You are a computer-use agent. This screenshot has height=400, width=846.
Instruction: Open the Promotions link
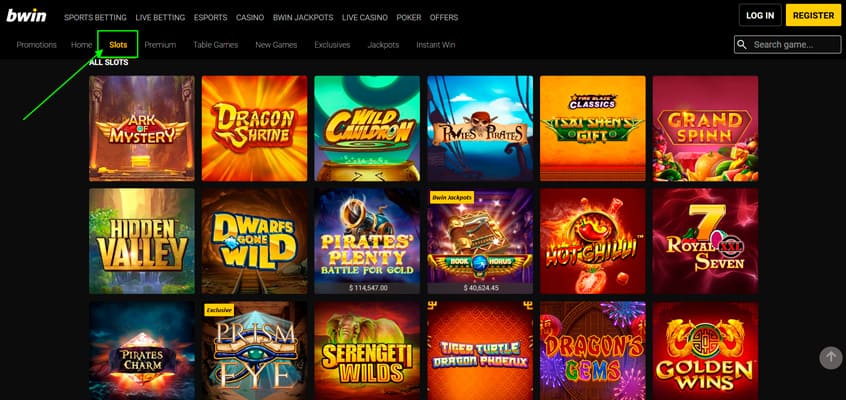tap(37, 45)
